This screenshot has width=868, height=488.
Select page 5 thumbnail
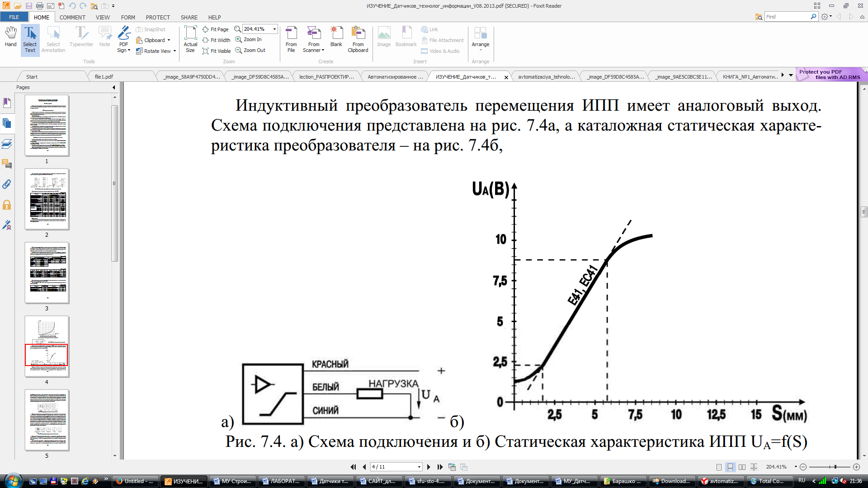(47, 420)
